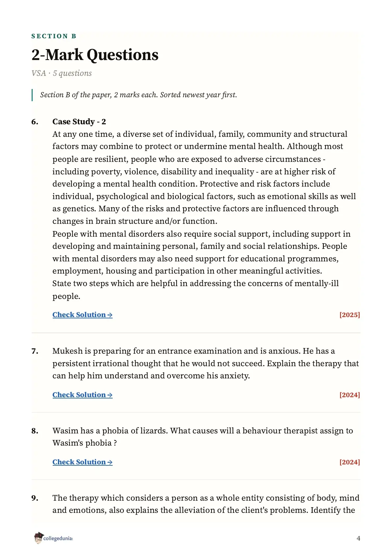The image size is (392, 555).
Task: Click the VSA 5 questions subtitle
Action: (x=62, y=73)
